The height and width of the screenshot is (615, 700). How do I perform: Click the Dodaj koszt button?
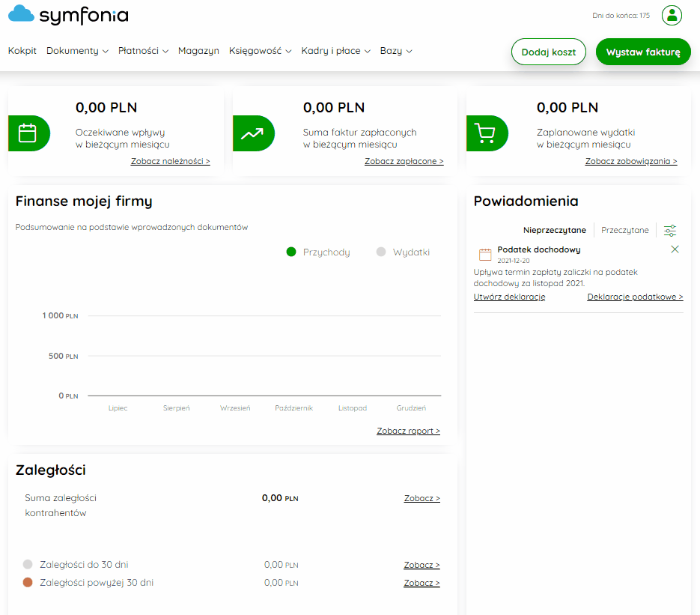coord(549,52)
